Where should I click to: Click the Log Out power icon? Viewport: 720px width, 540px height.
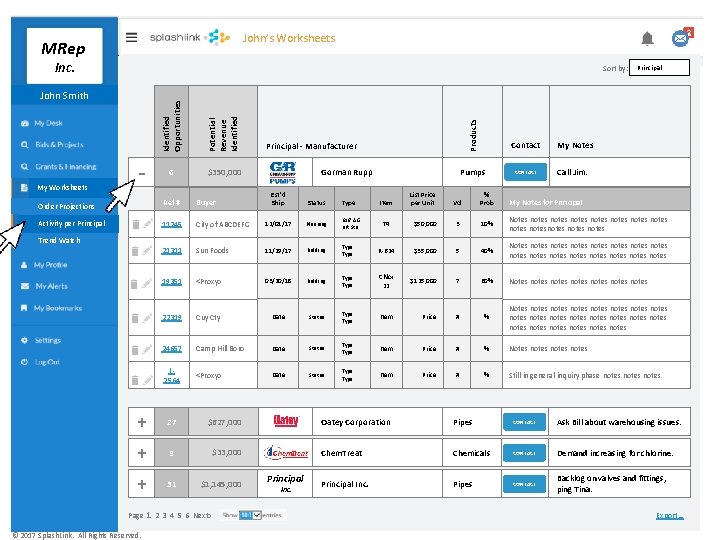click(24, 362)
